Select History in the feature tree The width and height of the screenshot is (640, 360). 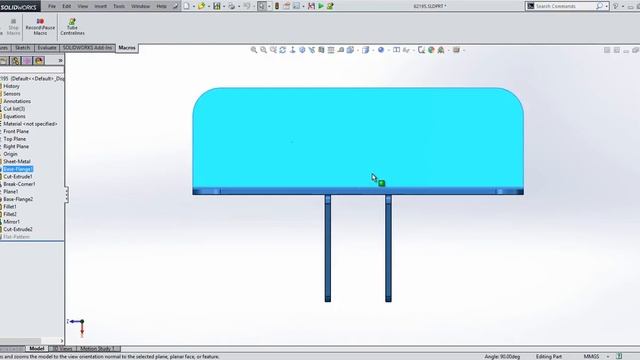pyautogui.click(x=11, y=86)
